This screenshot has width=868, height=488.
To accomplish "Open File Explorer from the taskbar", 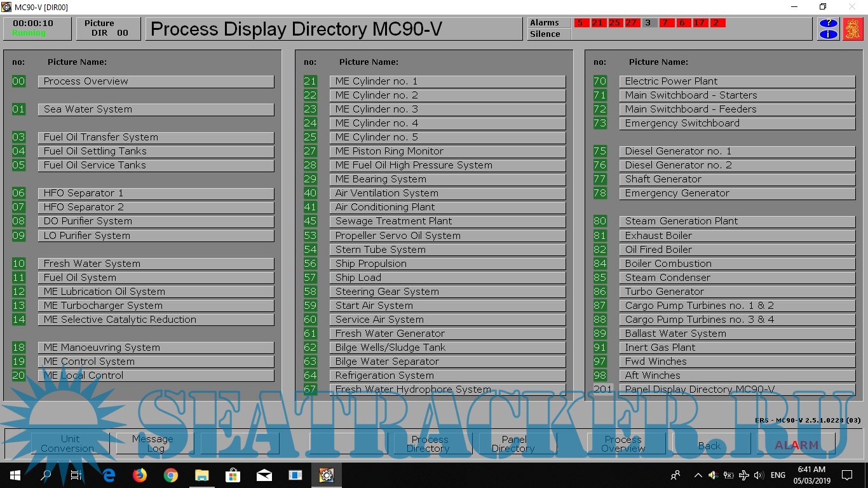I will coord(201,475).
